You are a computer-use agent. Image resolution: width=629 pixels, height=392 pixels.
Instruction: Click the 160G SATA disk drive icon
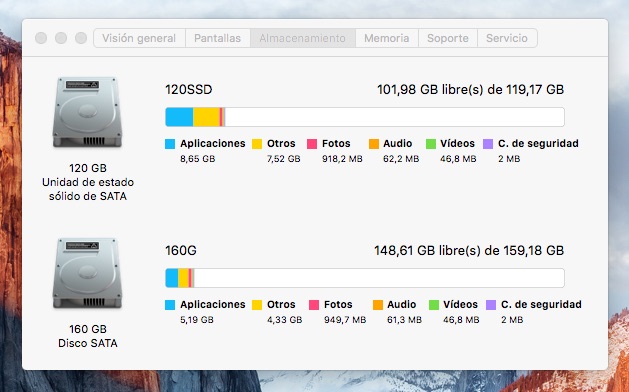[87, 273]
